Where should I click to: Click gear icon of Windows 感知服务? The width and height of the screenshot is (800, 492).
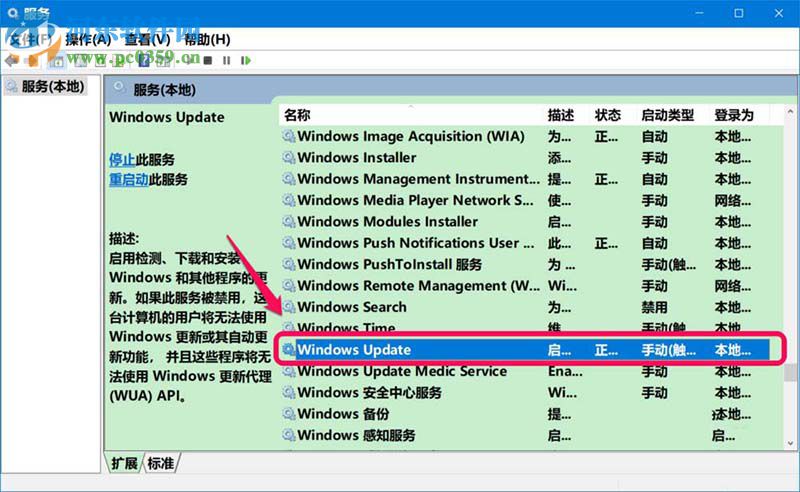(x=289, y=435)
